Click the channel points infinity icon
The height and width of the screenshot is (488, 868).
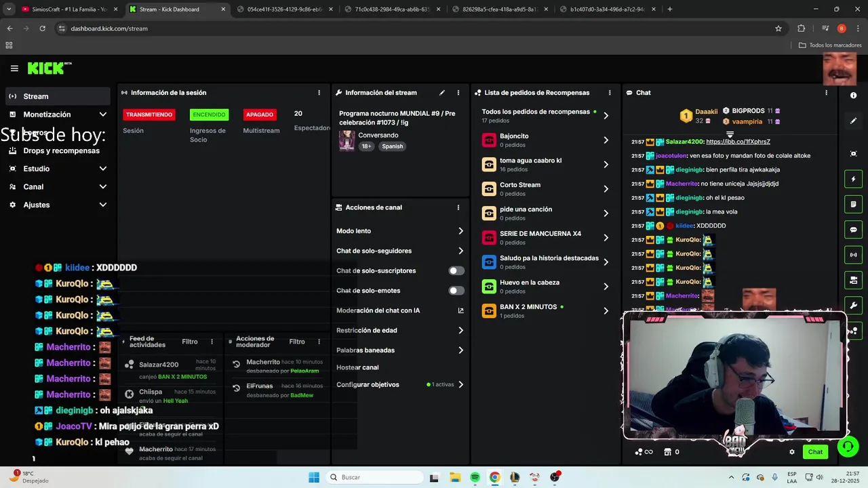644,452
